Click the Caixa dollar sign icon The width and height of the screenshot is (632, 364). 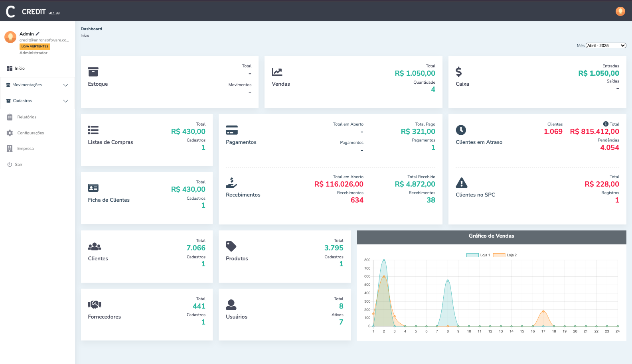459,72
